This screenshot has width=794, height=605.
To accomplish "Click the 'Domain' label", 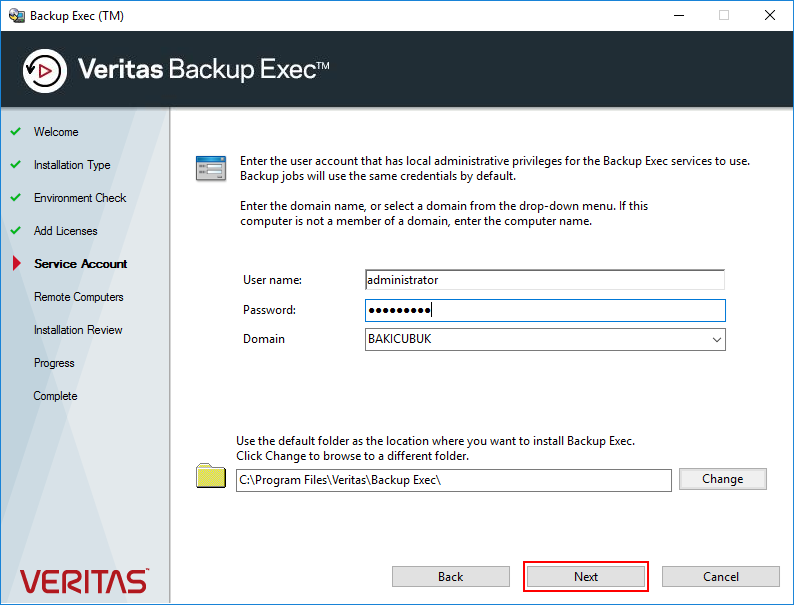I will click(x=264, y=339).
